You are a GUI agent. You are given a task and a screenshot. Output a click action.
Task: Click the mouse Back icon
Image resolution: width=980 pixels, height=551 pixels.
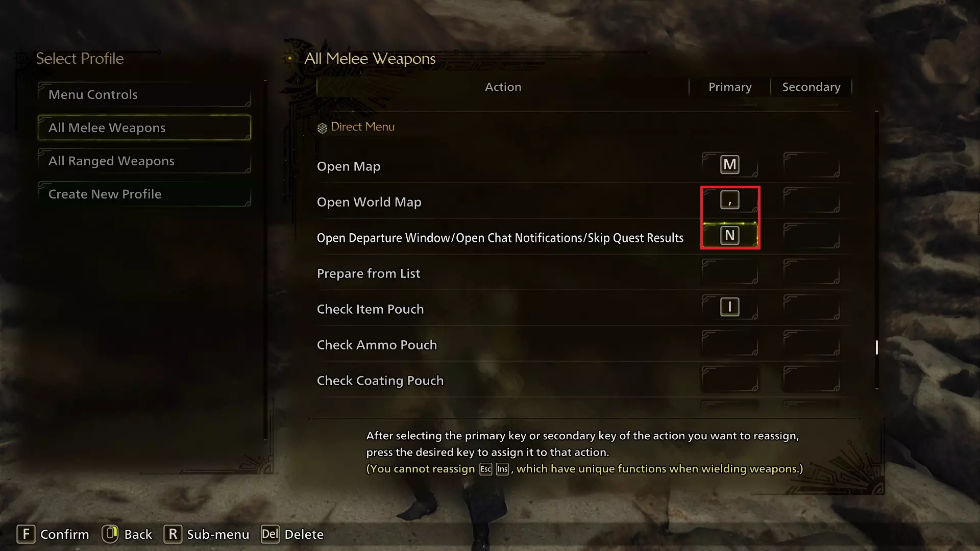pyautogui.click(x=110, y=534)
